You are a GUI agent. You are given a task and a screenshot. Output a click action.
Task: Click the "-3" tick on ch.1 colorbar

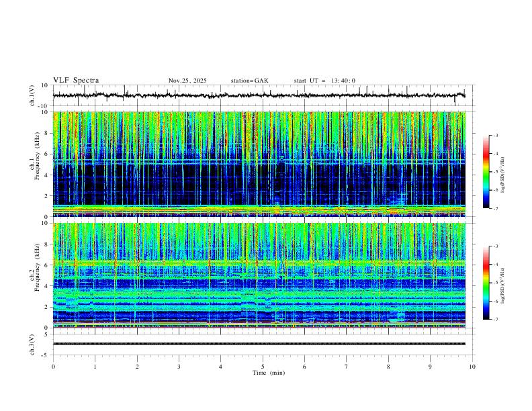495,135
